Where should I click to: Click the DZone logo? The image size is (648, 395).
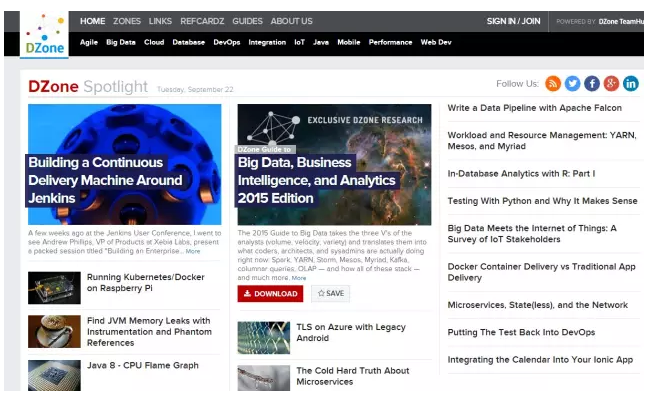44,34
